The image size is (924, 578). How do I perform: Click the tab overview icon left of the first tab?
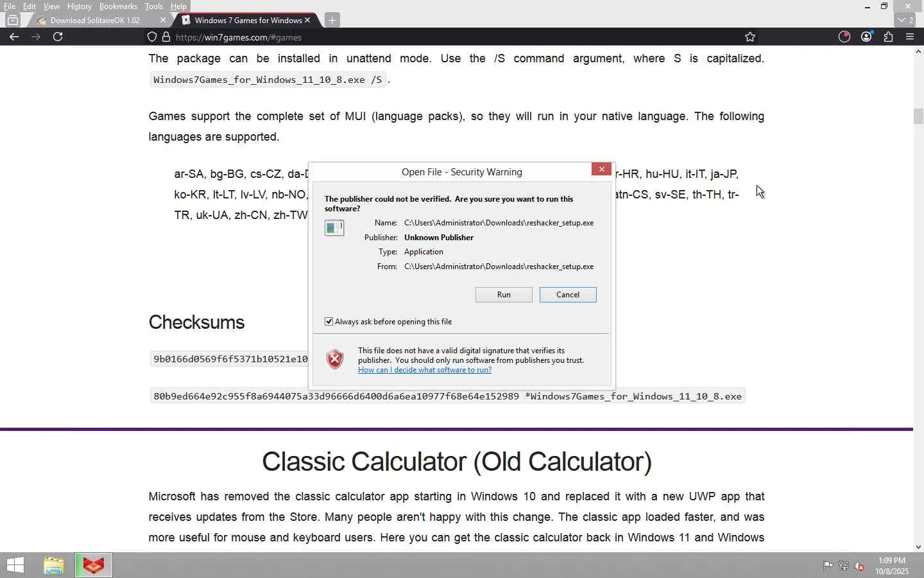12,20
